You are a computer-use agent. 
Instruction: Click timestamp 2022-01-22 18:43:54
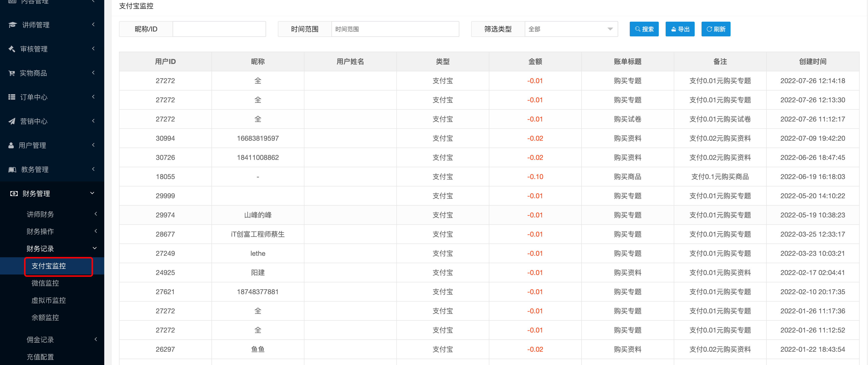(x=812, y=349)
